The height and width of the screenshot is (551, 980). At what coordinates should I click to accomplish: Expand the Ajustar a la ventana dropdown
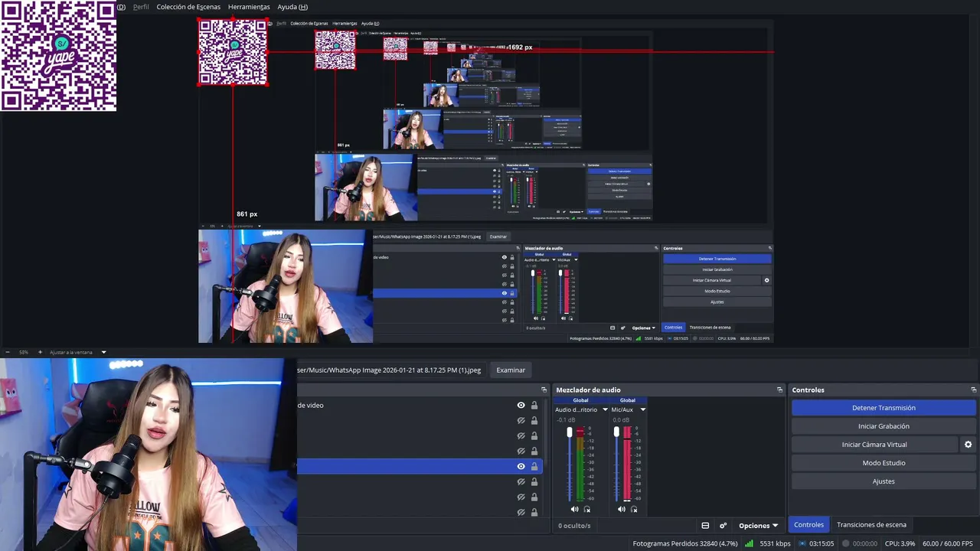[103, 352]
